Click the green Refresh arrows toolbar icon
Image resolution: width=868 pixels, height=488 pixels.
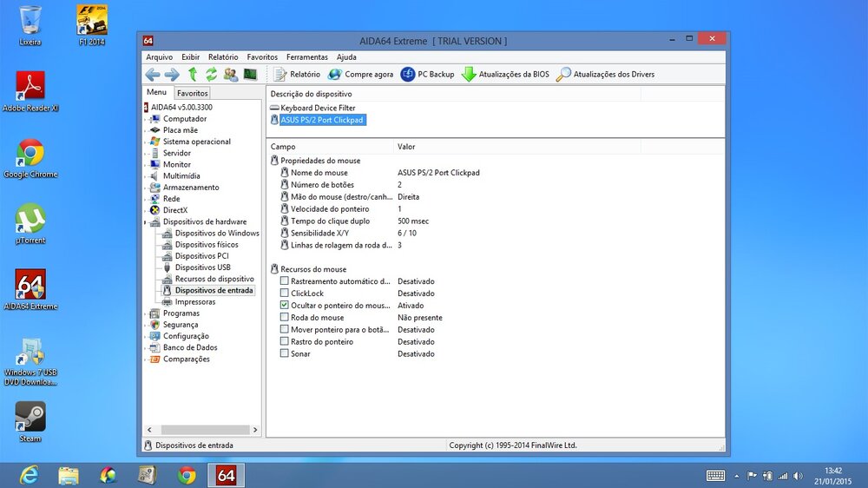click(211, 75)
